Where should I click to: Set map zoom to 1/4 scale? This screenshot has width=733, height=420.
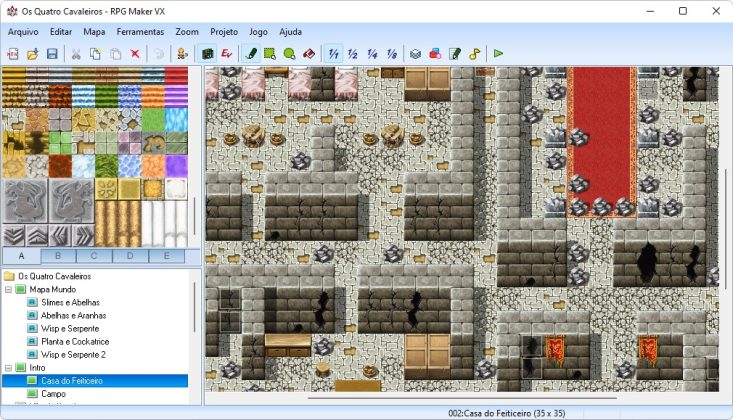pos(372,54)
